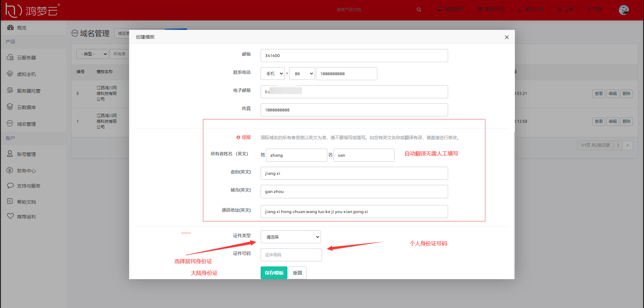Click the 虚拟主机 virtual host sidebar icon

tap(10, 74)
